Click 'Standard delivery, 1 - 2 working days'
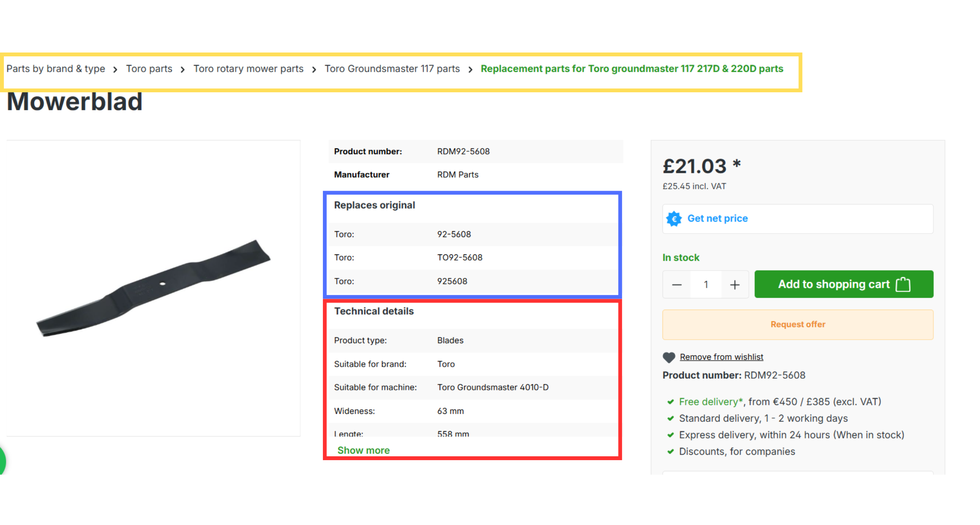Viewport: 980px width, 525px height. point(763,418)
